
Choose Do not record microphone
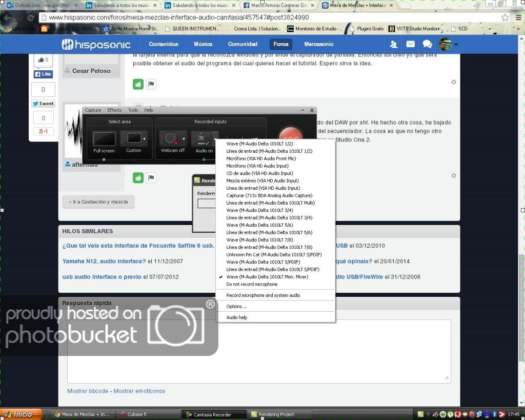pos(275,284)
